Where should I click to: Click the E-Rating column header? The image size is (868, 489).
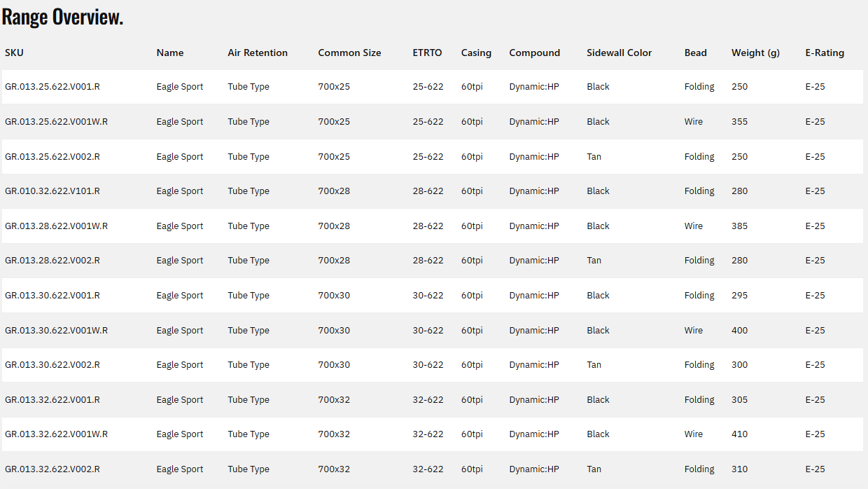[x=825, y=53]
